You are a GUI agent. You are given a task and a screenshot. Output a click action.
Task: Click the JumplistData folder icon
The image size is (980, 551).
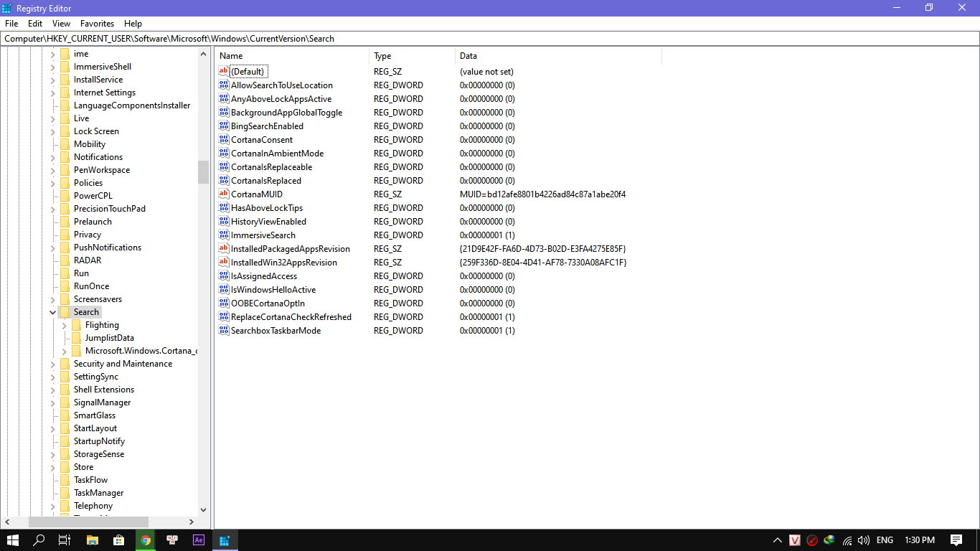coord(76,338)
